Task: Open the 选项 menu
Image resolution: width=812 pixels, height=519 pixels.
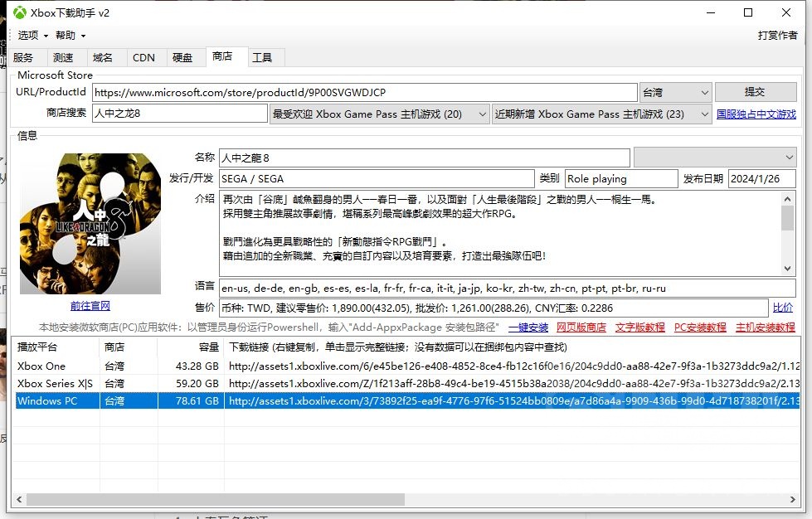Action: pos(32,35)
